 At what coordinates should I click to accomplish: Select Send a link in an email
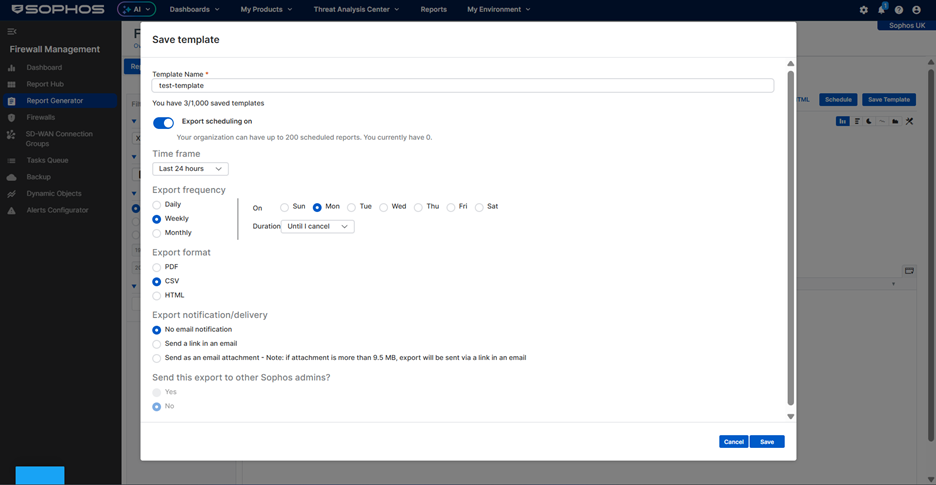157,344
